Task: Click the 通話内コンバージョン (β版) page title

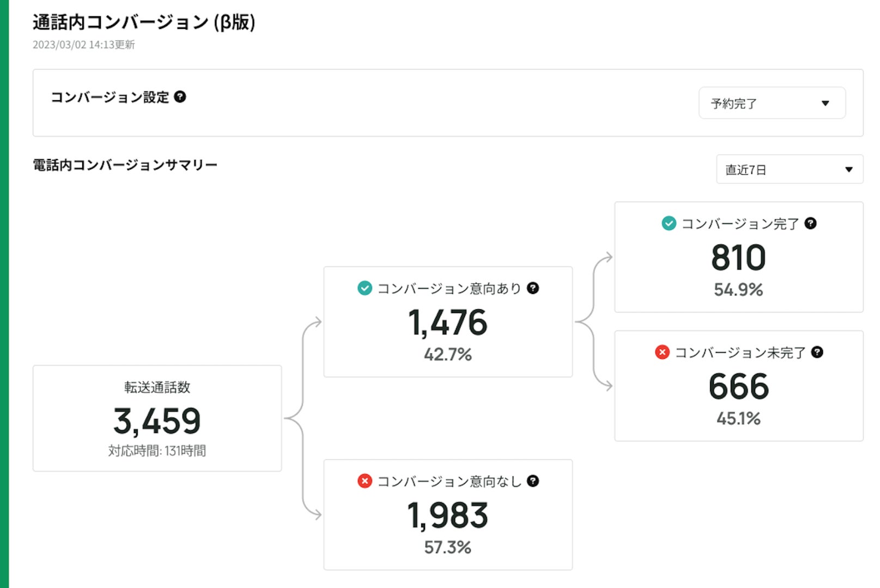Action: coord(144,22)
